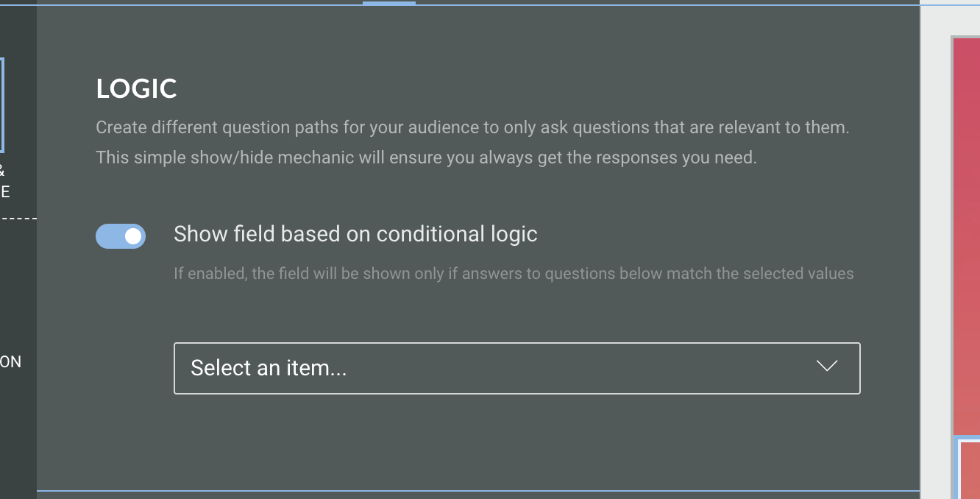The height and width of the screenshot is (499, 980).
Task: Open the sidebar item ending in "ON"
Action: coord(10,361)
